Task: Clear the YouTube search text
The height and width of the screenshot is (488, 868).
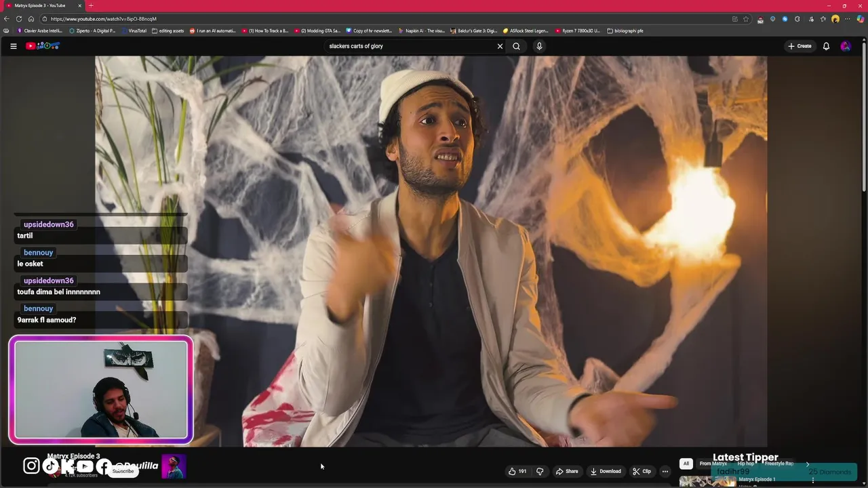Action: pos(500,46)
